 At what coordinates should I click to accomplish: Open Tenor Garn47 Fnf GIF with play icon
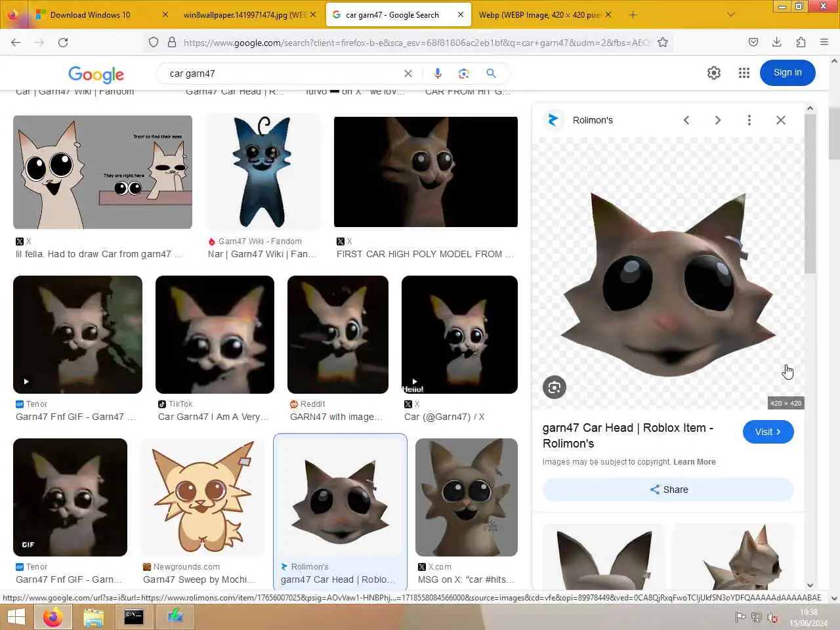pyautogui.click(x=77, y=335)
